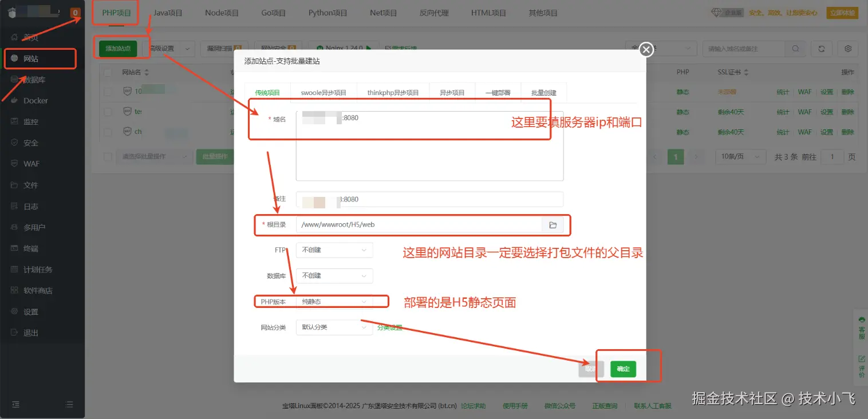Click the 立即体验 button
This screenshot has height=419, width=868.
[x=842, y=13]
